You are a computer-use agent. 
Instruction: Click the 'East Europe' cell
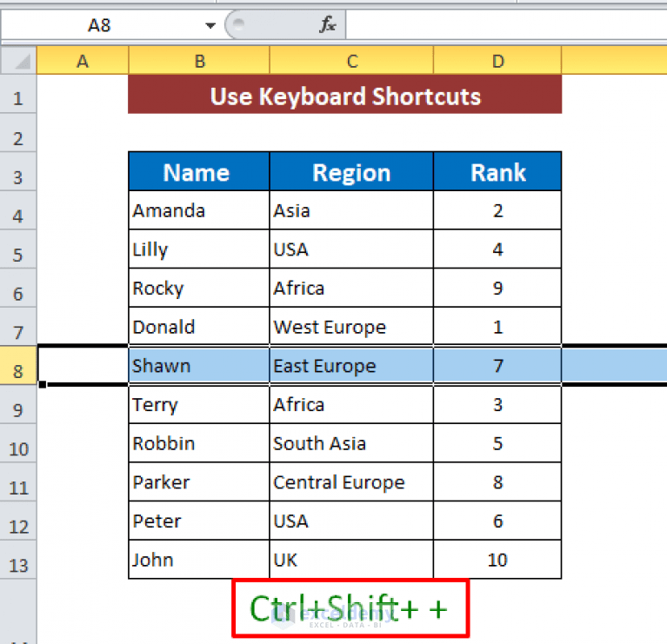pos(351,366)
